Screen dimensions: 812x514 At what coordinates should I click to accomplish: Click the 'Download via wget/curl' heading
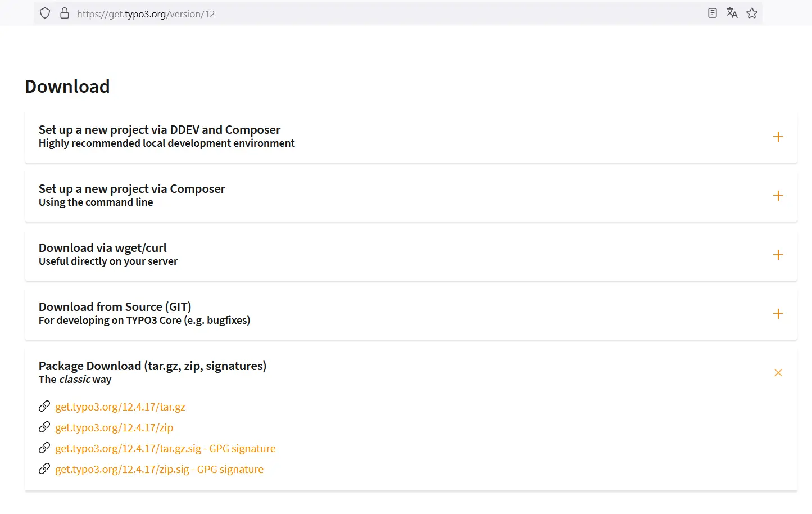[x=104, y=247]
